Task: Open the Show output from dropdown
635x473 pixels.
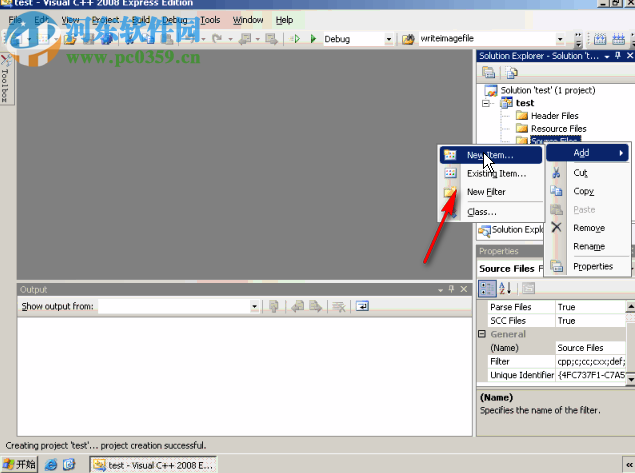Action: point(254,307)
